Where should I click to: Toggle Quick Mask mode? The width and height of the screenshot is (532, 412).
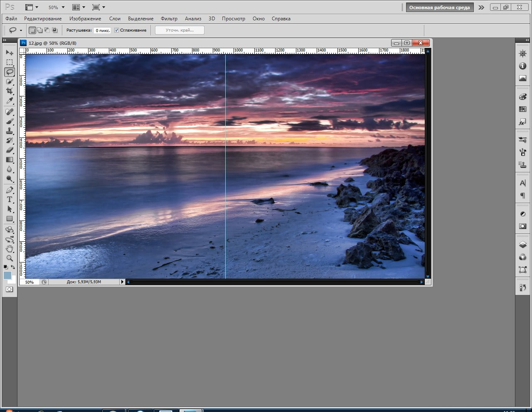click(x=10, y=289)
